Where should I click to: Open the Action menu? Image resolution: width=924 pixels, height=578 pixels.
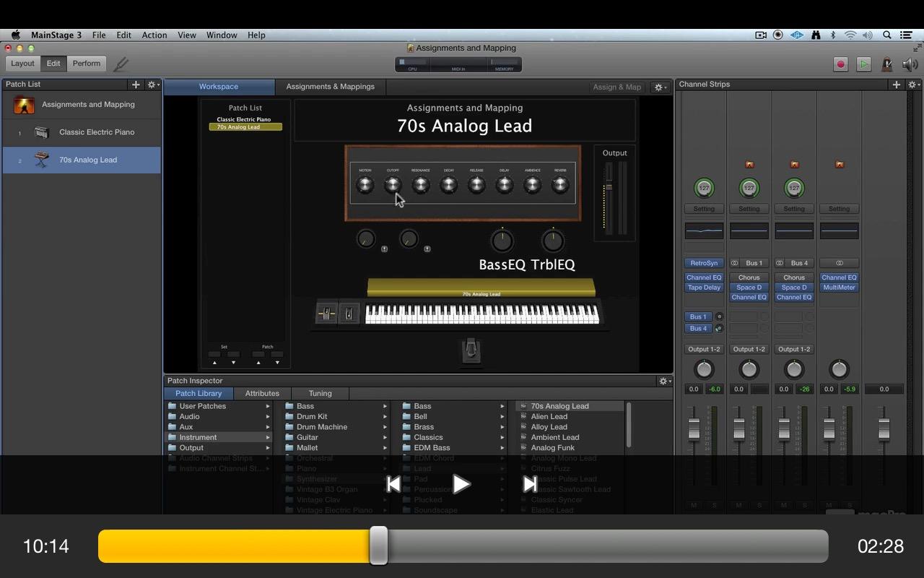click(154, 35)
